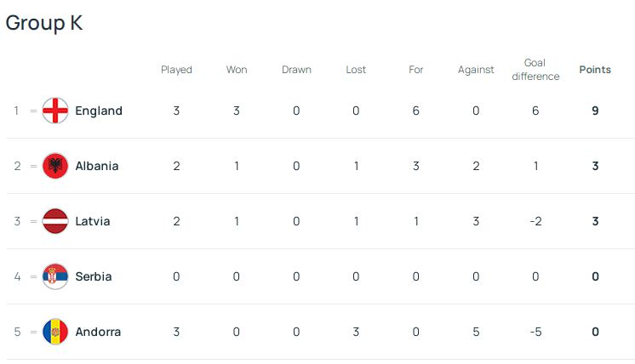Click the Latvia flag icon
635x364 pixels.
(x=55, y=221)
